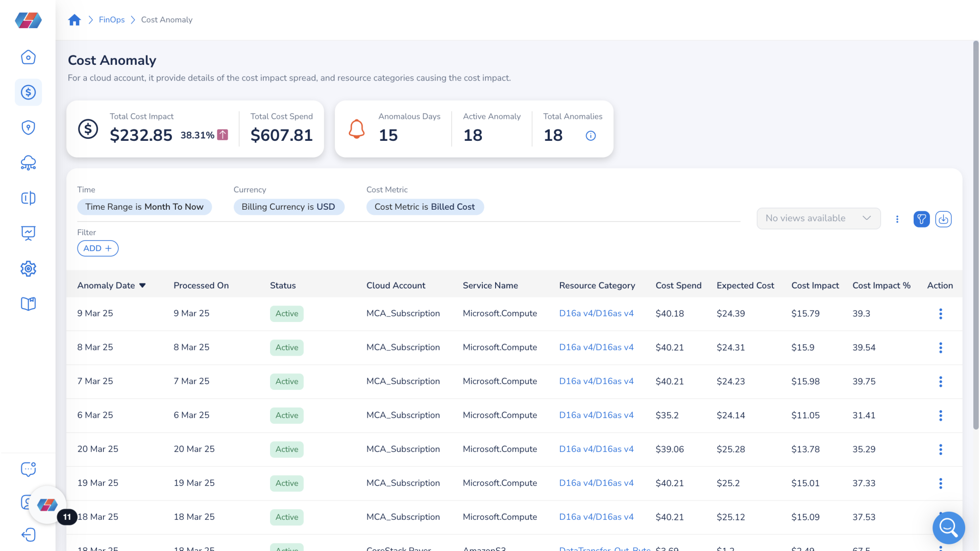Click the download export icon
Image resolution: width=980 pixels, height=551 pixels.
point(943,219)
